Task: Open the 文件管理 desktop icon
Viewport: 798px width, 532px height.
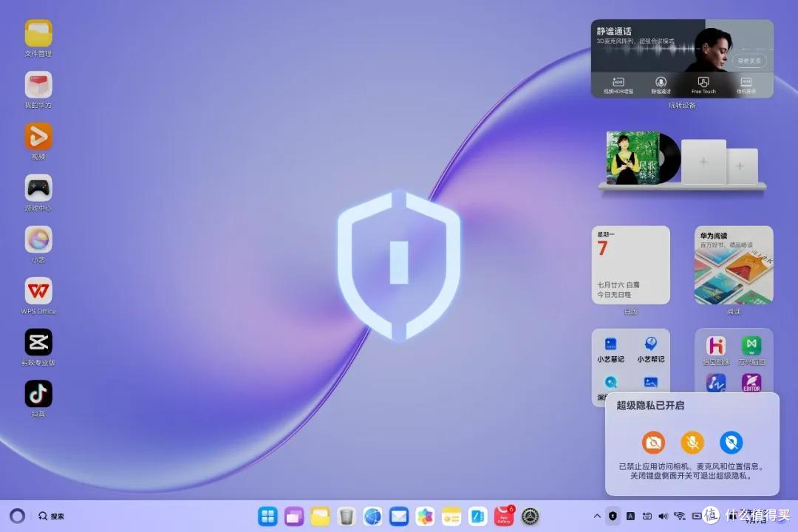Action: pyautogui.click(x=38, y=33)
